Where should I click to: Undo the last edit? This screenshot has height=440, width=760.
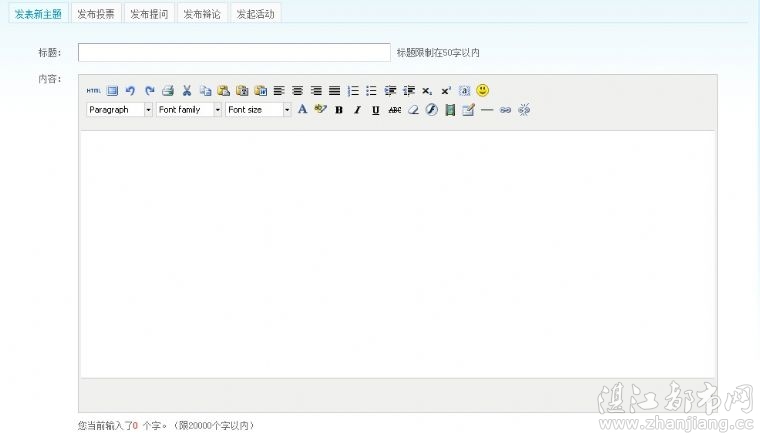[130, 90]
